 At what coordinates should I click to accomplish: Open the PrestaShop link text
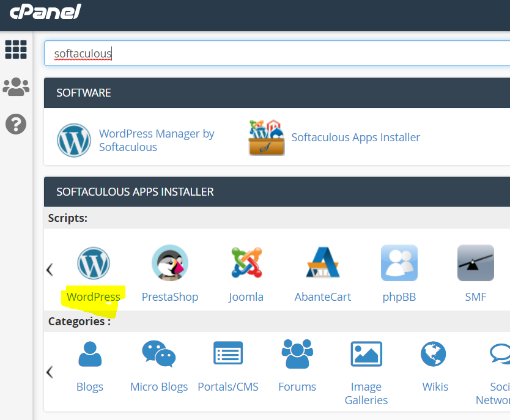(x=170, y=297)
